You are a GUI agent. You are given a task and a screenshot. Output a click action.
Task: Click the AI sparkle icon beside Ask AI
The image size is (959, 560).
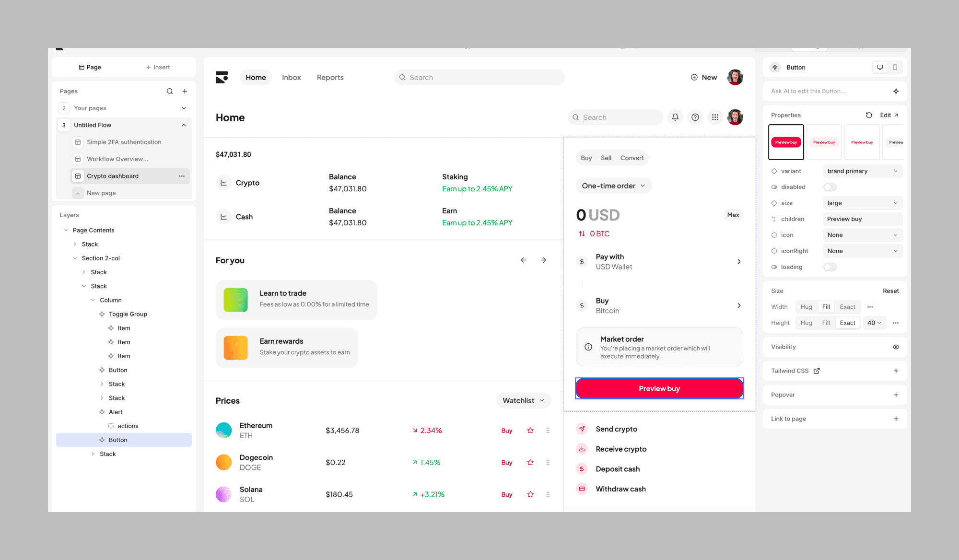pos(896,91)
